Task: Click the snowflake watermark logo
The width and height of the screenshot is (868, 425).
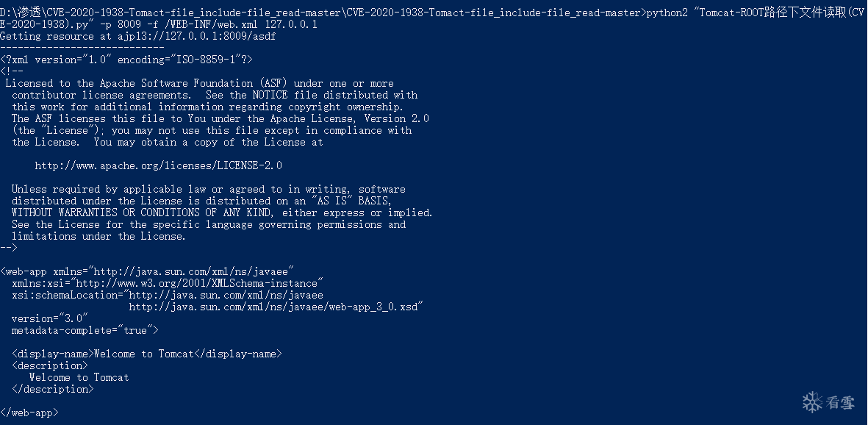Action: point(813,402)
